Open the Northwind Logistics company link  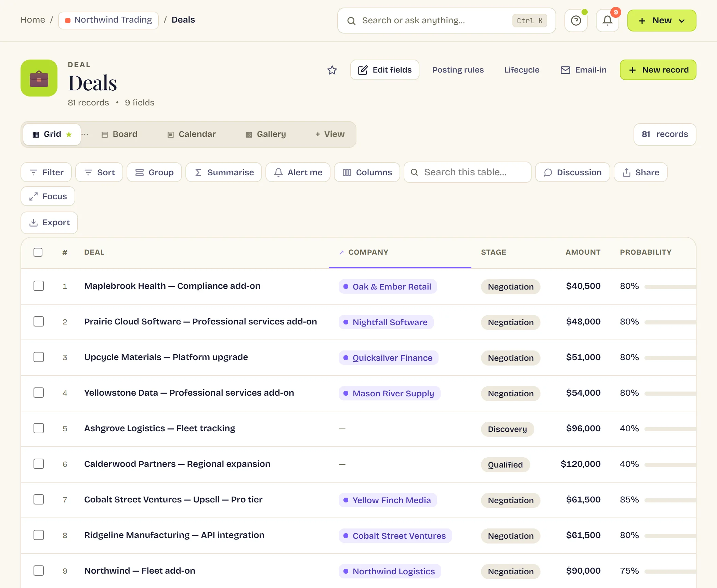click(x=390, y=572)
